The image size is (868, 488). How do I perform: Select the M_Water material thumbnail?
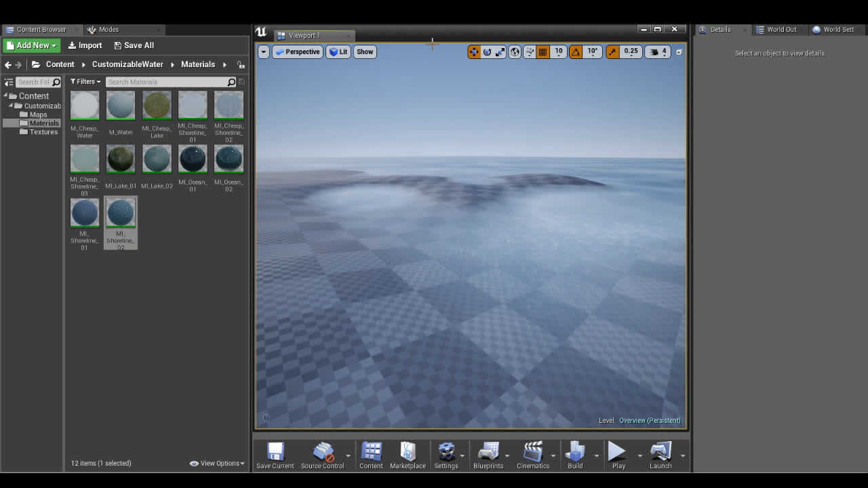(x=121, y=105)
